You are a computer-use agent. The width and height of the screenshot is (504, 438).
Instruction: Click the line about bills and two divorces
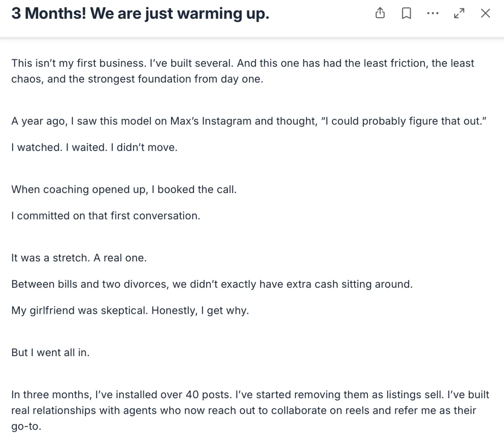pyautogui.click(x=212, y=284)
